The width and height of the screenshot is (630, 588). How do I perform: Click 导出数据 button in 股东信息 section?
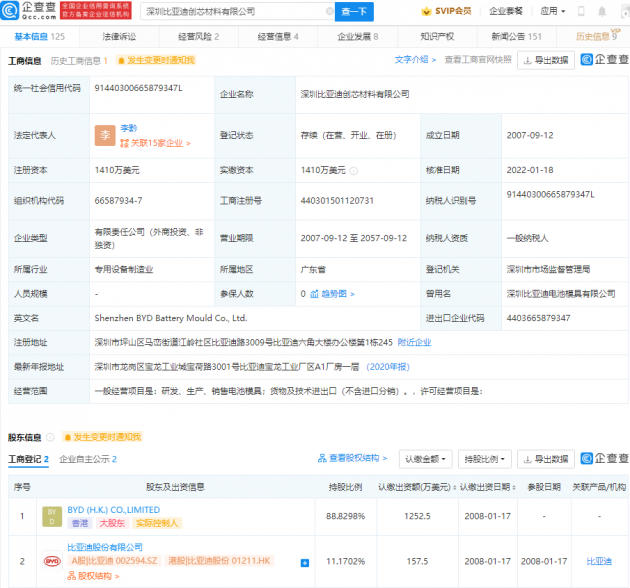[546, 459]
